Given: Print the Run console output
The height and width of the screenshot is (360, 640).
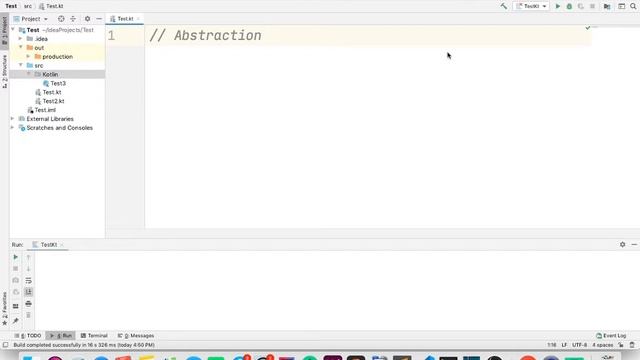Looking at the screenshot, I should click(x=29, y=304).
